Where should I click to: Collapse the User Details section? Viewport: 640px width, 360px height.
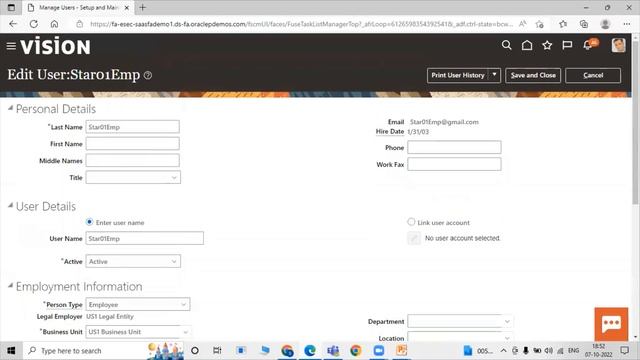[10, 205]
